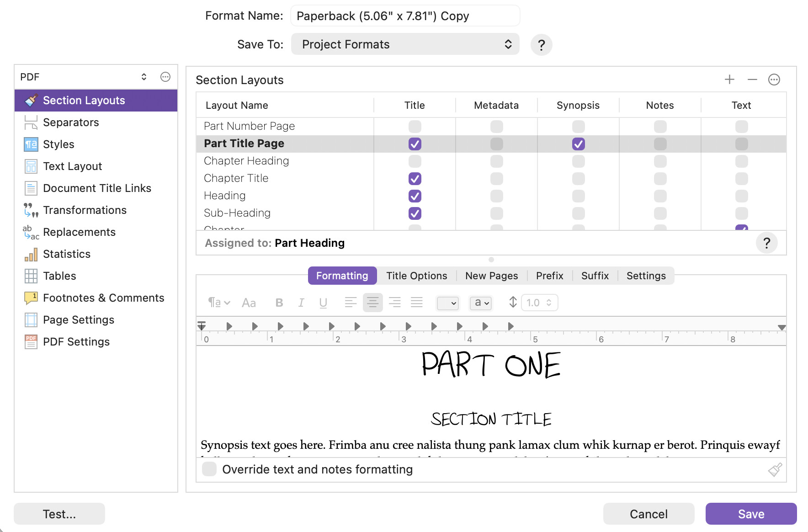The image size is (808, 532).
Task: Click the Format Name text field
Action: (405, 16)
